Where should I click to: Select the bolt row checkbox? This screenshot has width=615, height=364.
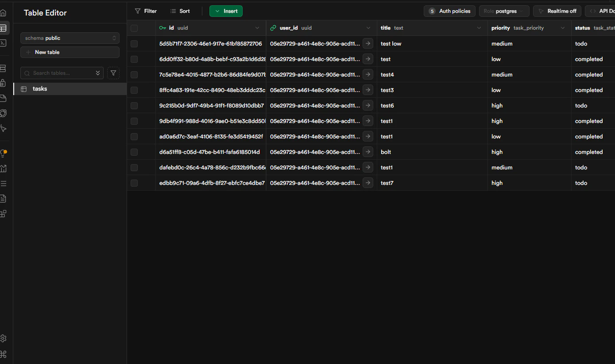134,152
